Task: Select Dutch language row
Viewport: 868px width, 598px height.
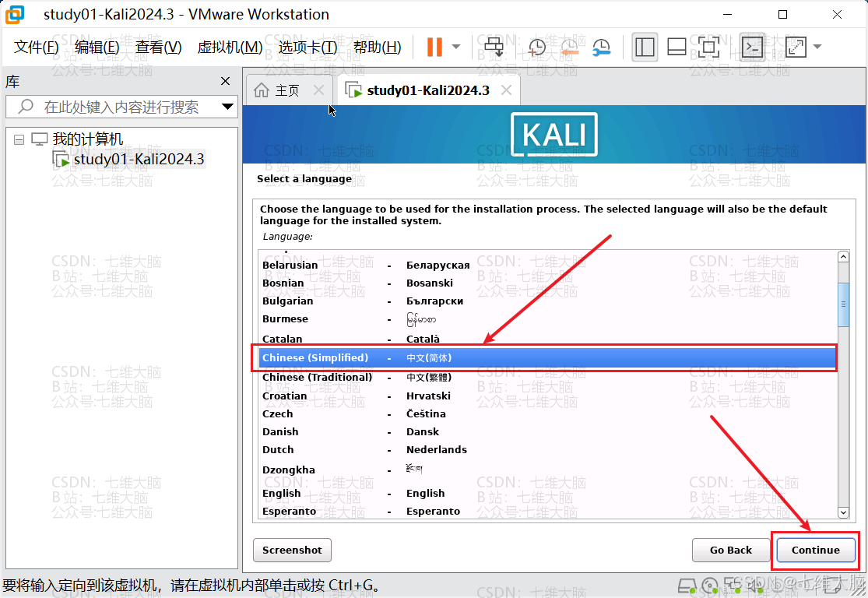Action: (x=547, y=449)
